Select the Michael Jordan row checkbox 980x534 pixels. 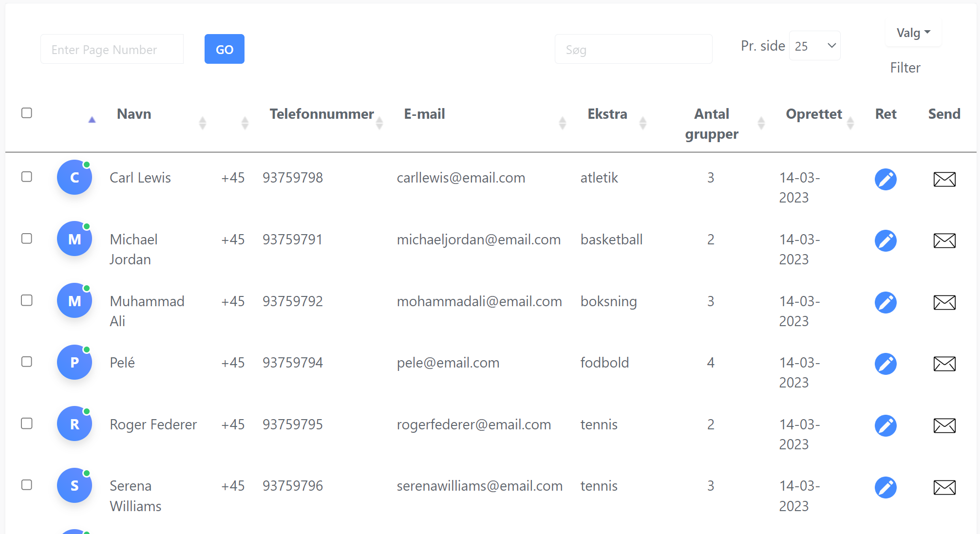(27, 239)
